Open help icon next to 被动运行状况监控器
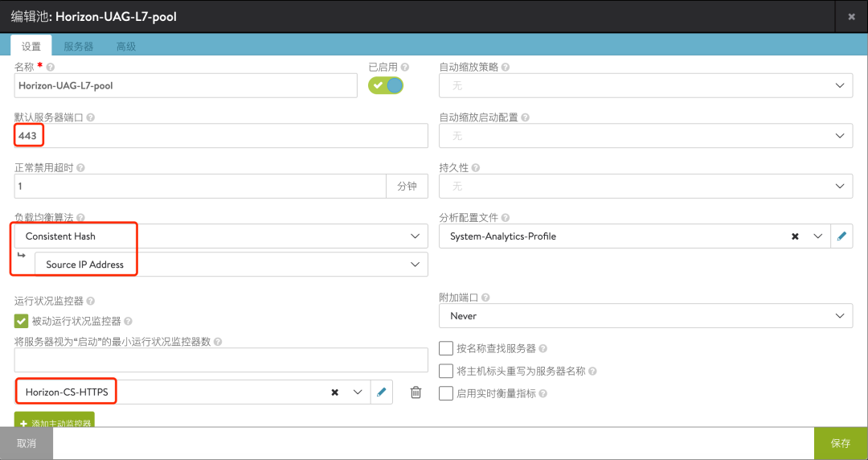 [x=128, y=321]
